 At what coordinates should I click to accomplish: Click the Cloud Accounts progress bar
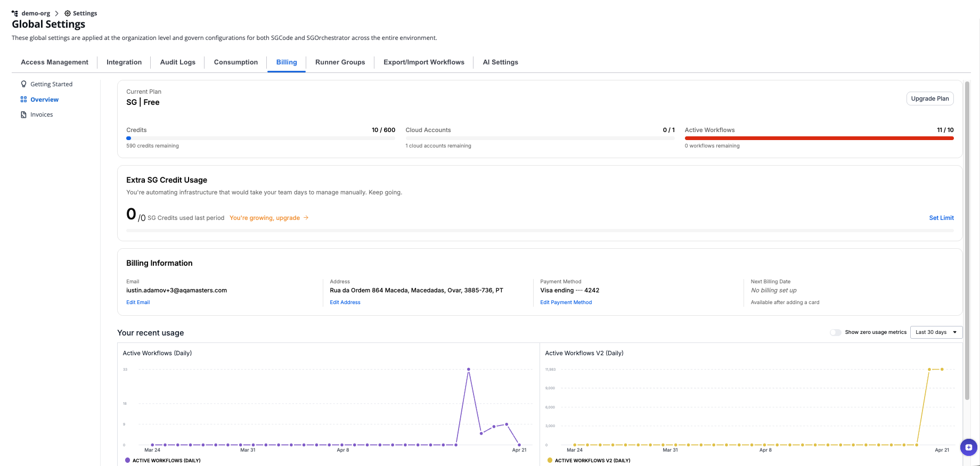coord(540,138)
